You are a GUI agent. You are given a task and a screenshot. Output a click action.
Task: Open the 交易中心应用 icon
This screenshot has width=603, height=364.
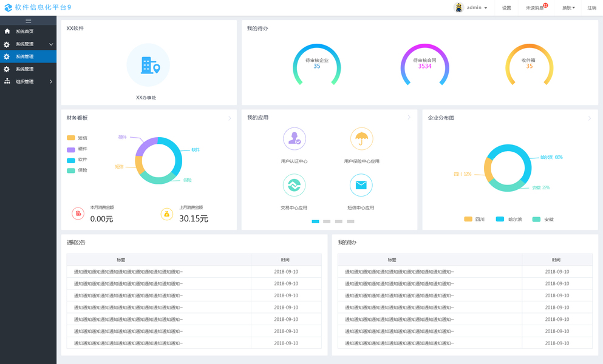click(294, 185)
